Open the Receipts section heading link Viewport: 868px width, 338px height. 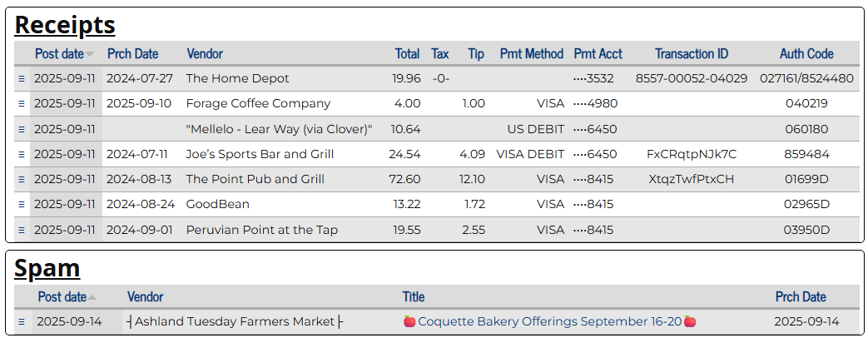point(65,25)
